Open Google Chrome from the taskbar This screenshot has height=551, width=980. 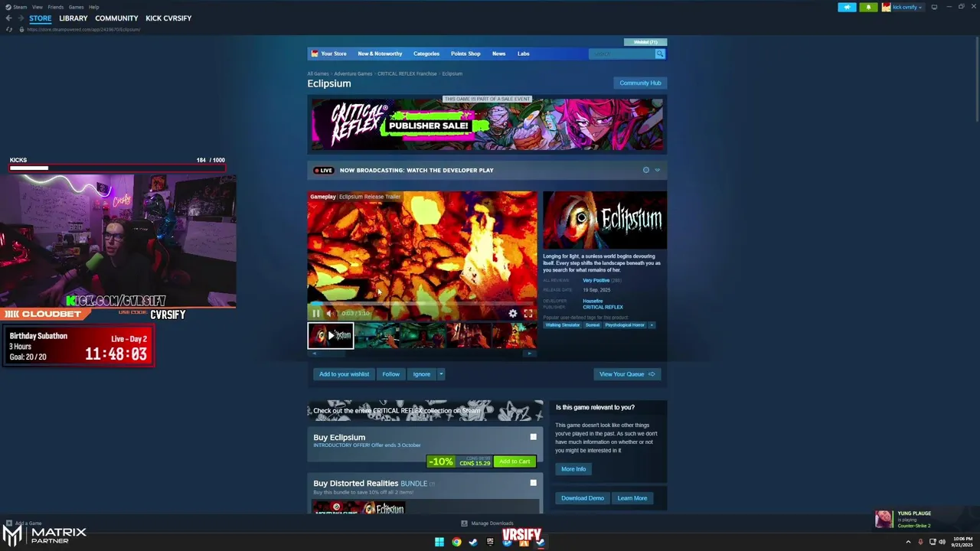coord(456,542)
